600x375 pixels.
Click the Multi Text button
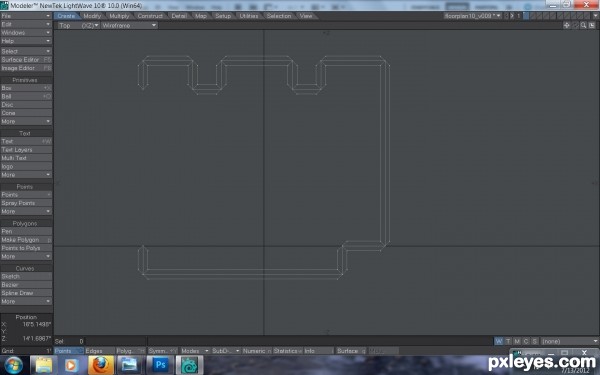pyautogui.click(x=26, y=158)
